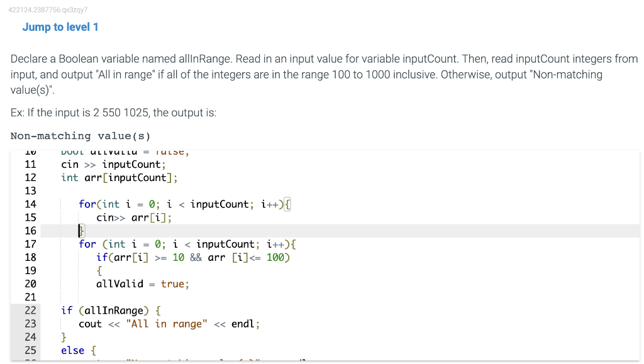Click the opening brace on line 19
Viewport: 644px width, 364px height.
[99, 270]
